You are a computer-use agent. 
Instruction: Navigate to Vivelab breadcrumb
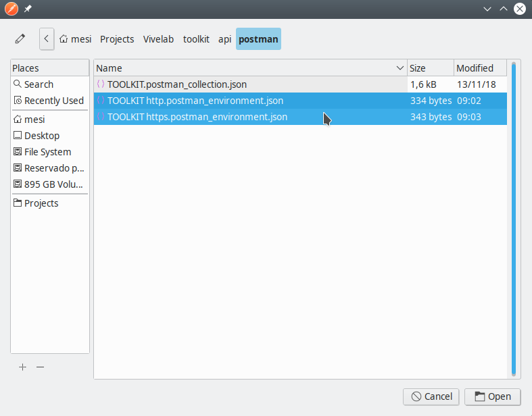(158, 39)
